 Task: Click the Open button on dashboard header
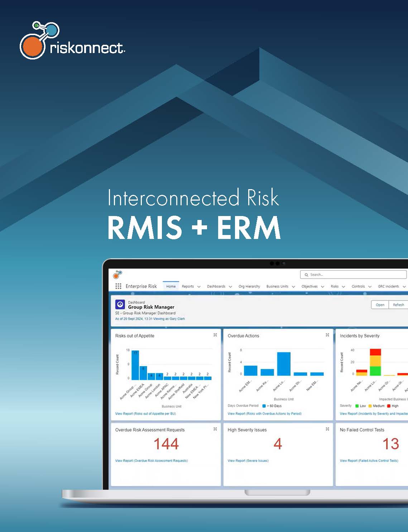[380, 305]
